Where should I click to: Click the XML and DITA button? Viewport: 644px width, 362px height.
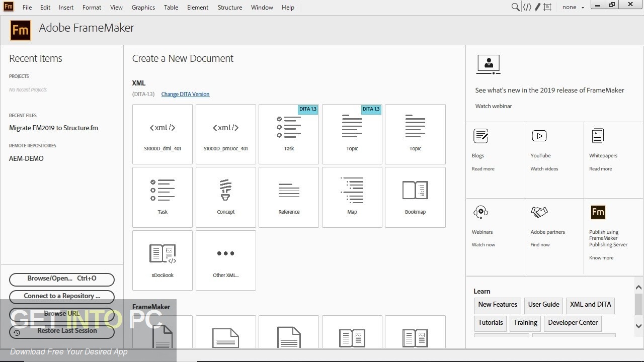(x=591, y=305)
